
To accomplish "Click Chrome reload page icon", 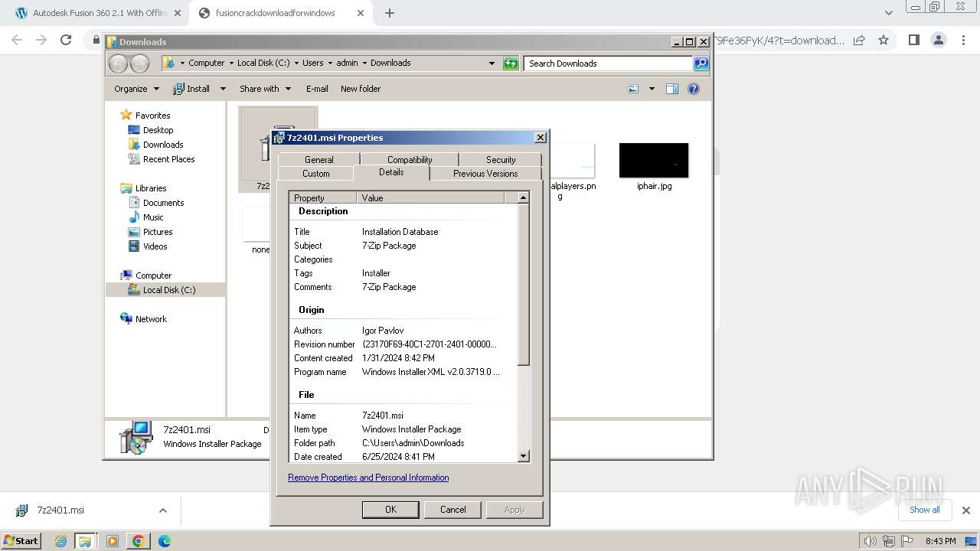I will click(66, 40).
